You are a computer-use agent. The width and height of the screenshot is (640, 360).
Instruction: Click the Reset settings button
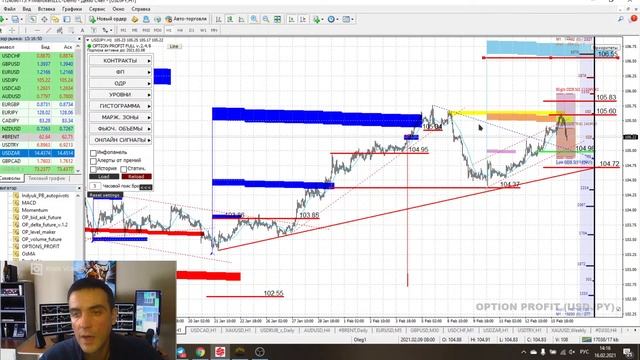tap(105, 196)
